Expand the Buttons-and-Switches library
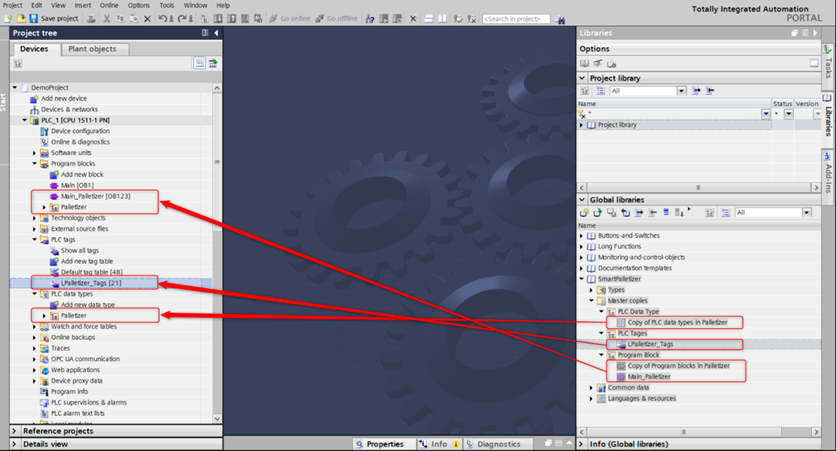Image resolution: width=836 pixels, height=451 pixels. (x=582, y=236)
